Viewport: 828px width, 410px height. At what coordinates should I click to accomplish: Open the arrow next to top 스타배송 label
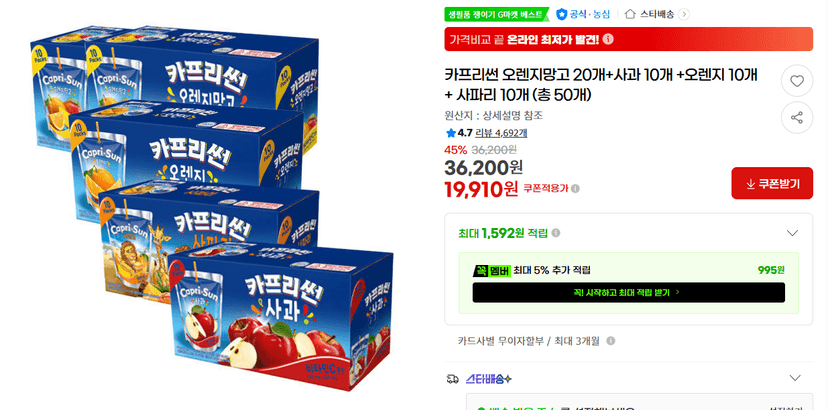(684, 14)
